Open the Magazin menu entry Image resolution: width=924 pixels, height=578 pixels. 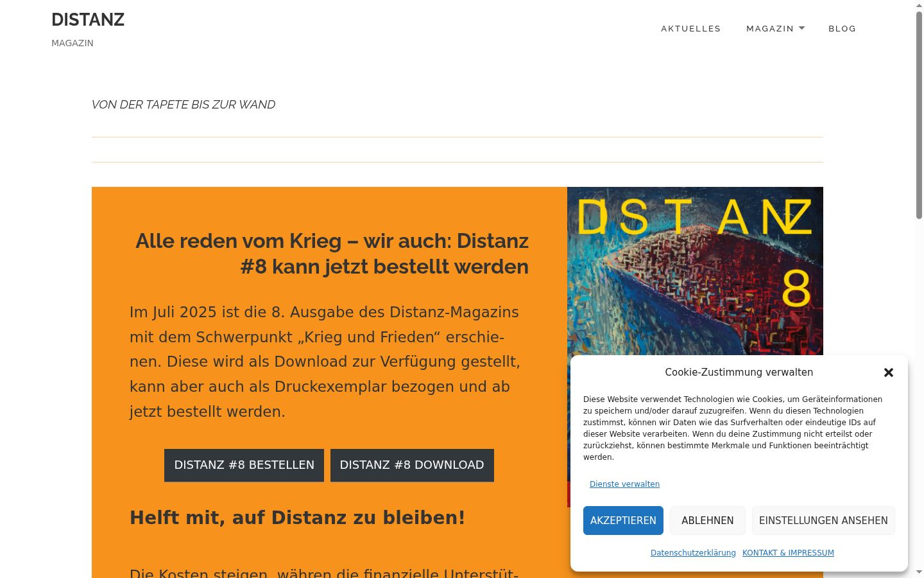770,28
